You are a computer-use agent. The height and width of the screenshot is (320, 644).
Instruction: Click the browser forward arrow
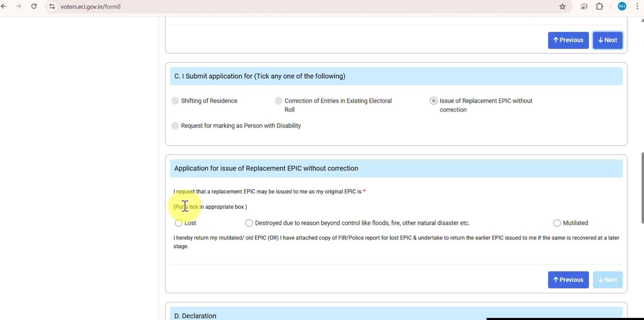coord(19,6)
